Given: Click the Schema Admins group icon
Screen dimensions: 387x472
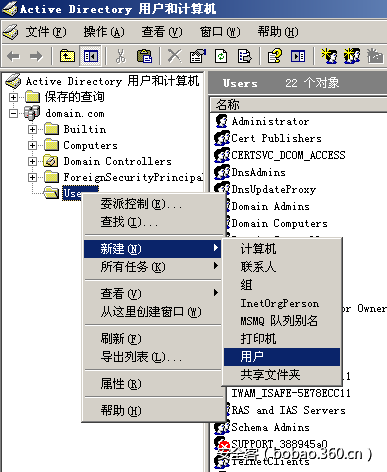Looking at the screenshot, I should pos(222,427).
